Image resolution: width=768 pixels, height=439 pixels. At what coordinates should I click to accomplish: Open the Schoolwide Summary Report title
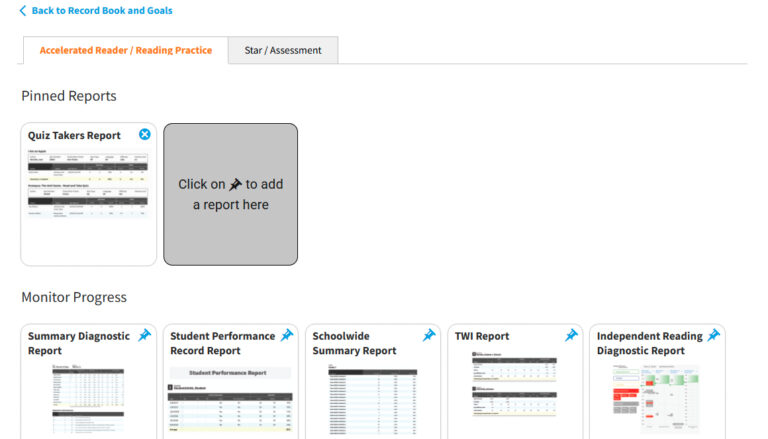[354, 343]
